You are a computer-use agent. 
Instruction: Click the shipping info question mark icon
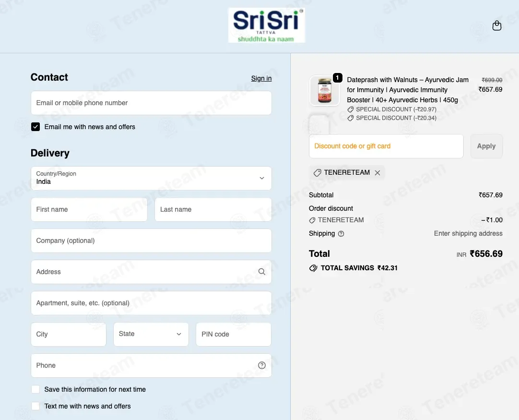341,233
